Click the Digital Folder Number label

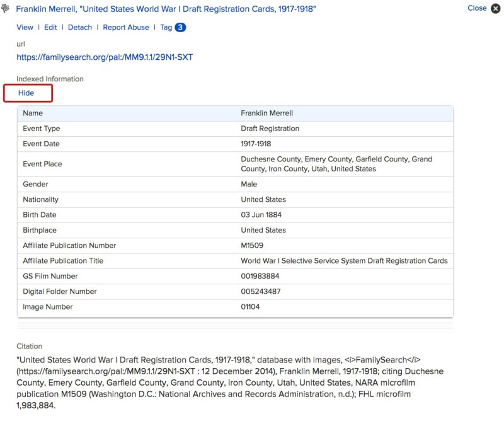click(59, 291)
